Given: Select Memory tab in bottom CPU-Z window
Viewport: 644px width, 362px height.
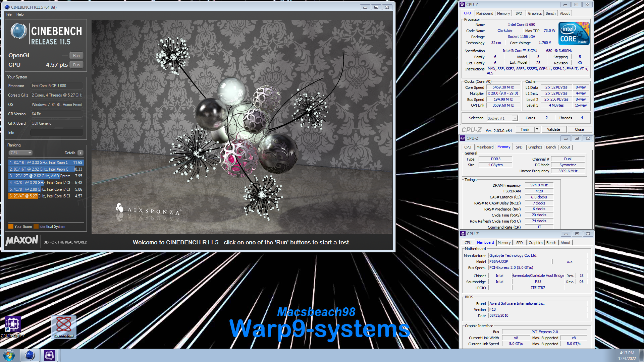Looking at the screenshot, I should pyautogui.click(x=504, y=243).
